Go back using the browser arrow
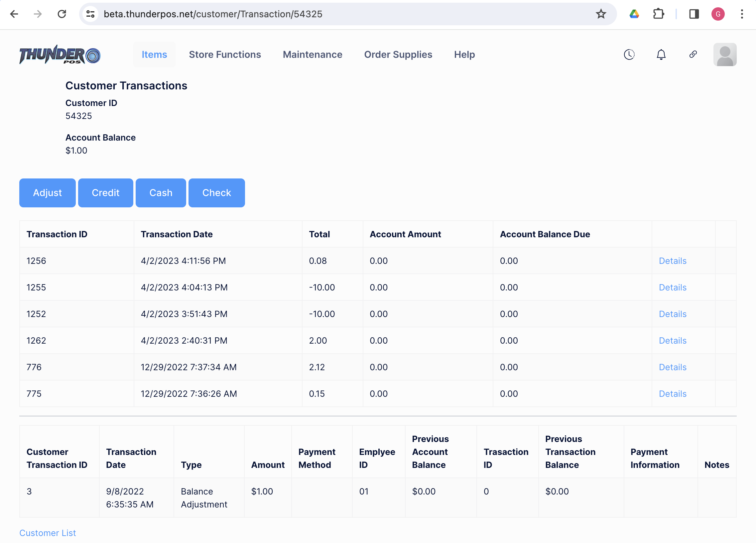The image size is (756, 543). 14,14
